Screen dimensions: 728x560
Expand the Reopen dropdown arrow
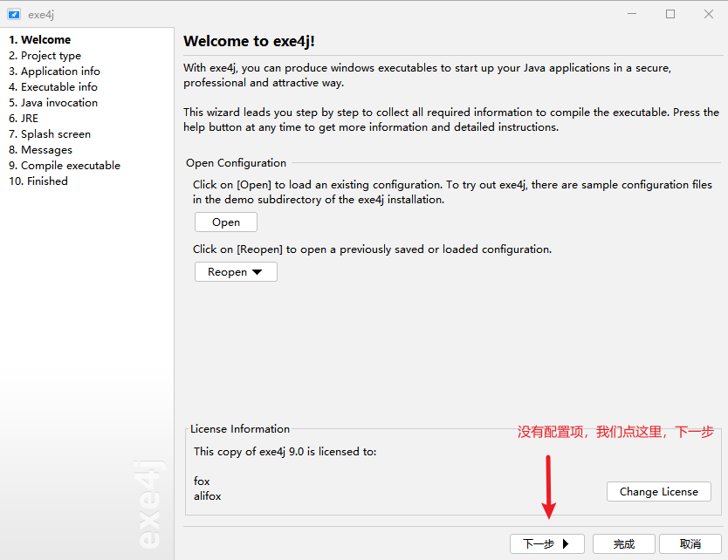point(257,272)
